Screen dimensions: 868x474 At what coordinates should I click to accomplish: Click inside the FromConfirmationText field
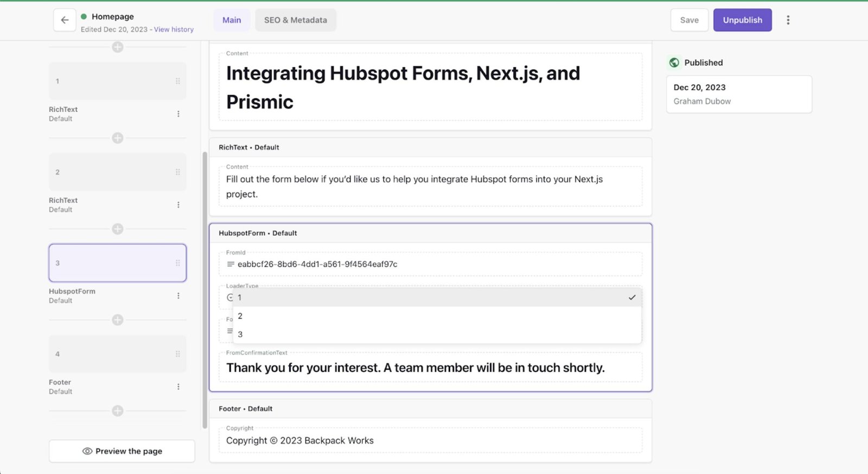[415, 368]
